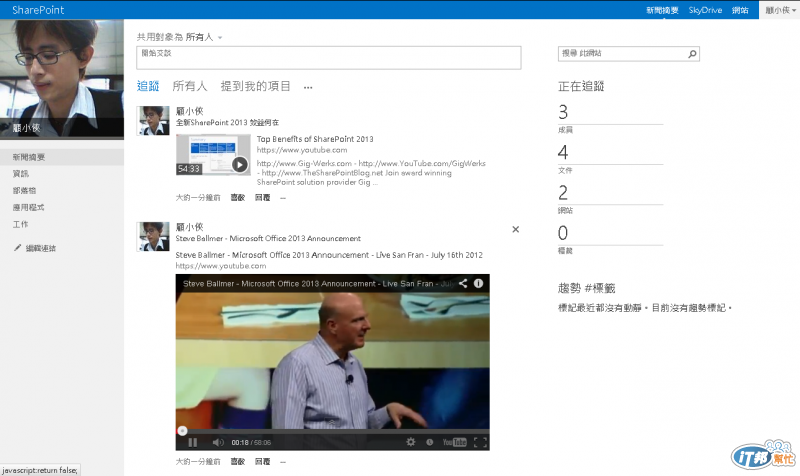Open video on YouTube logo
This screenshot has width=800, height=476.
coord(455,442)
